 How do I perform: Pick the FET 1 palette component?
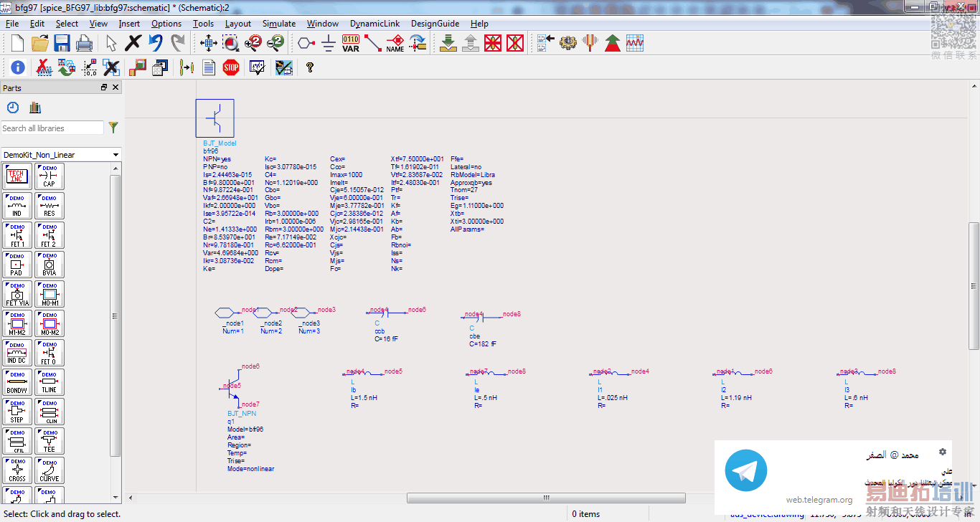pos(17,235)
